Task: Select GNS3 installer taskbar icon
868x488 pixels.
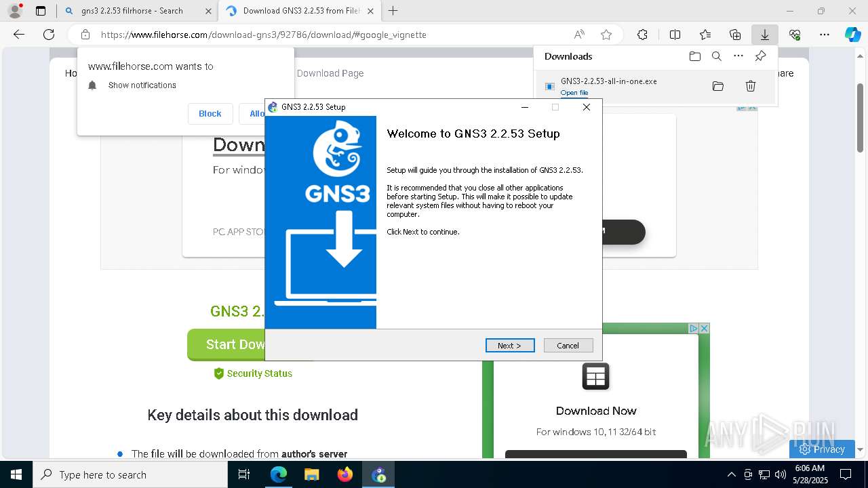Action: coord(378,474)
